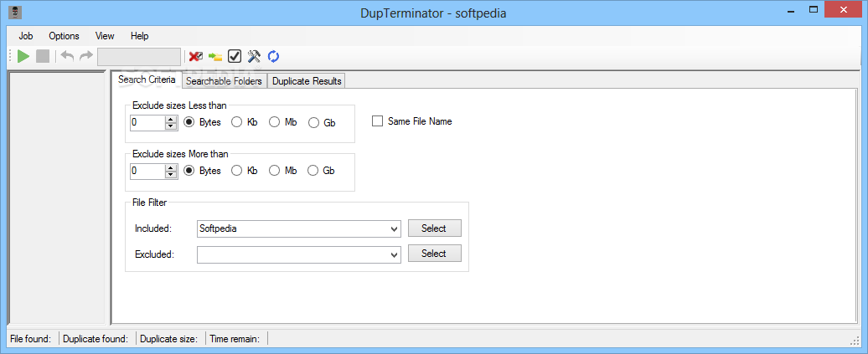Expand the Included file filter dropdown
The width and height of the screenshot is (868, 354).
[x=394, y=228]
